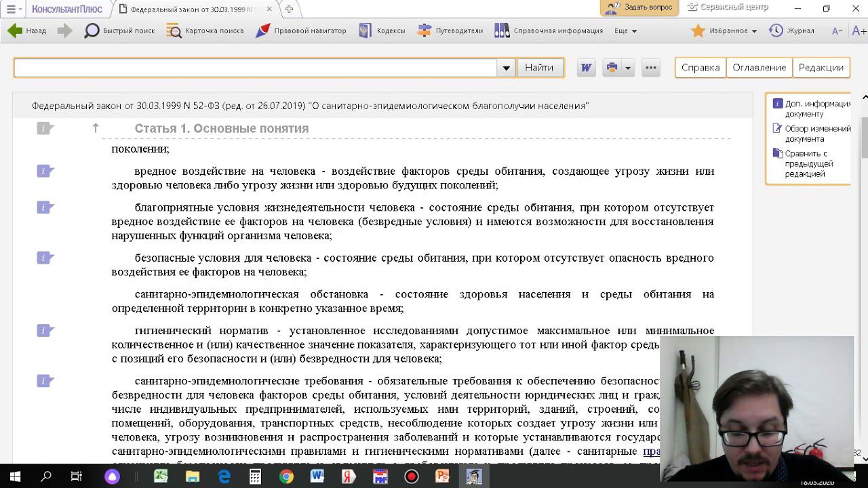Print the document with printer icon
The width and height of the screenshot is (868, 488).
pos(612,68)
